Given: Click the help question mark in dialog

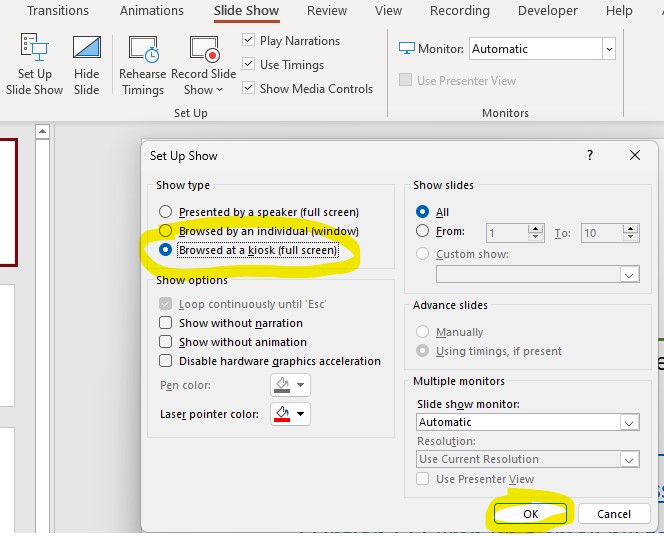Looking at the screenshot, I should 590,156.
